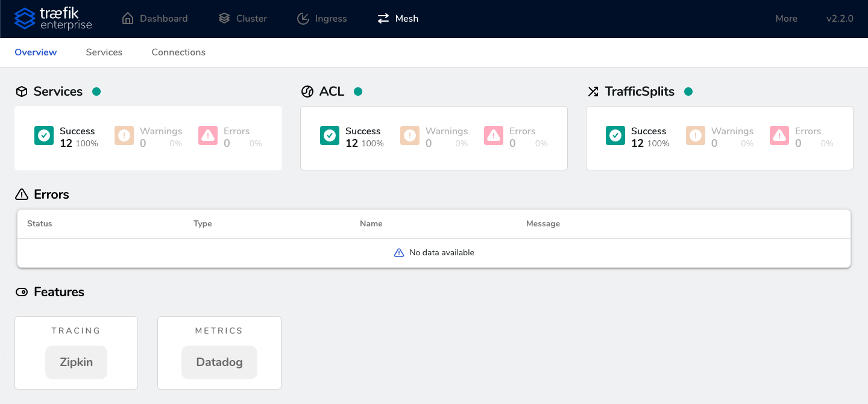Open the More navigation menu
The image size is (868, 404).
click(x=786, y=18)
